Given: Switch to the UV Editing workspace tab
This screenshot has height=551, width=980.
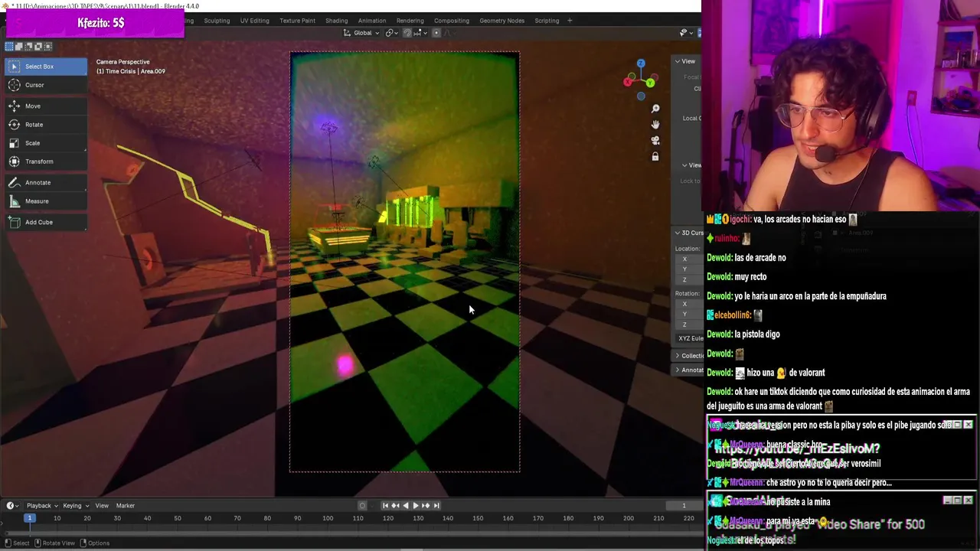Looking at the screenshot, I should tap(254, 21).
